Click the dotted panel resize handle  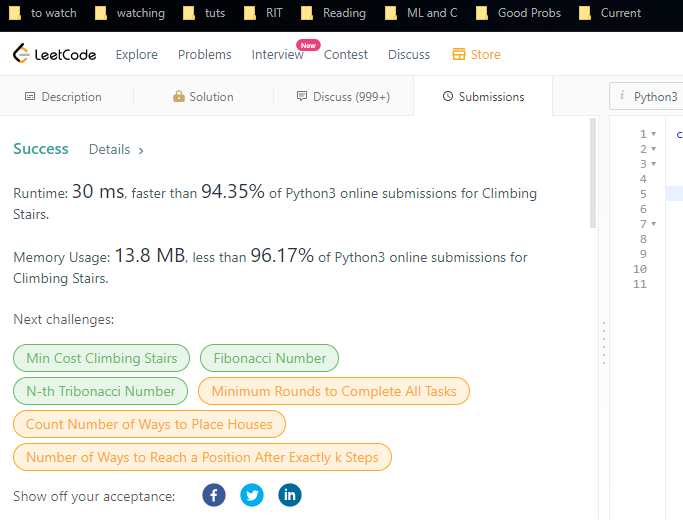click(604, 343)
